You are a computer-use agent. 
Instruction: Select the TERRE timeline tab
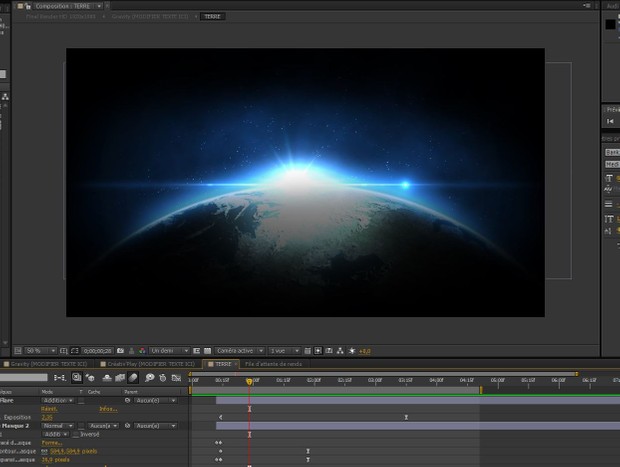coord(220,364)
